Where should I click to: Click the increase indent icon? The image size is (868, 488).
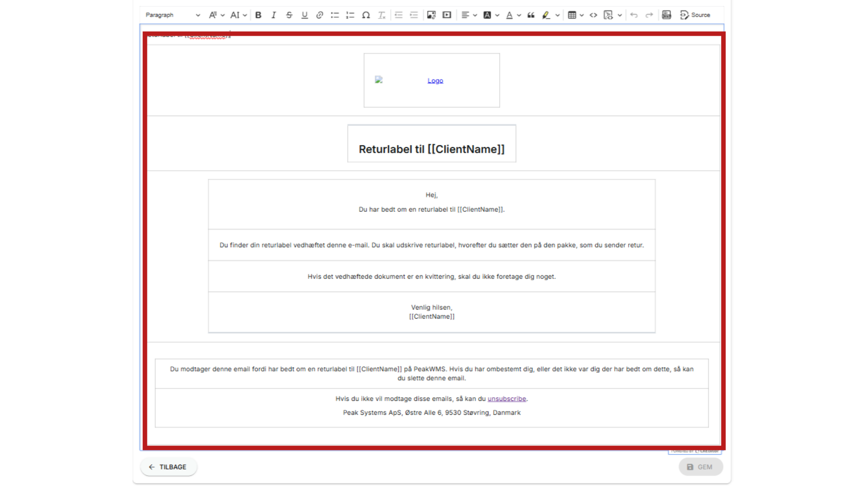click(414, 15)
